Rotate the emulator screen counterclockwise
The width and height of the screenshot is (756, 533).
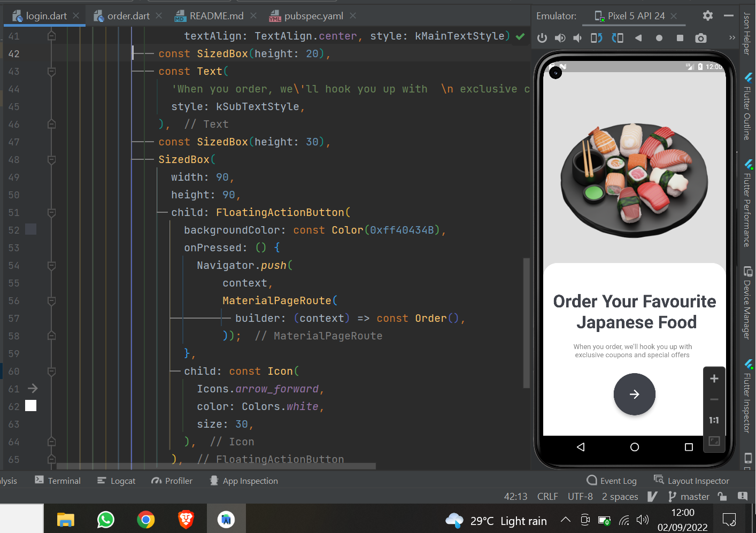point(595,38)
